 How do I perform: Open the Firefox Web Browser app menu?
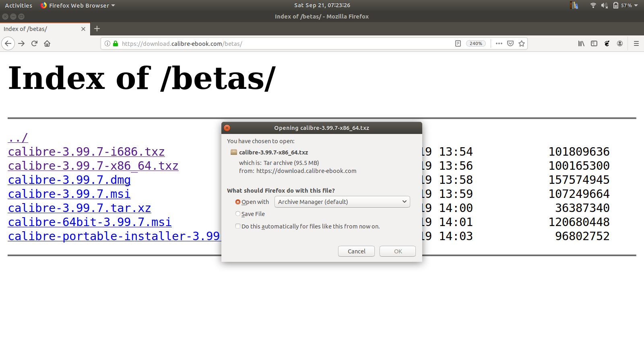[78, 5]
